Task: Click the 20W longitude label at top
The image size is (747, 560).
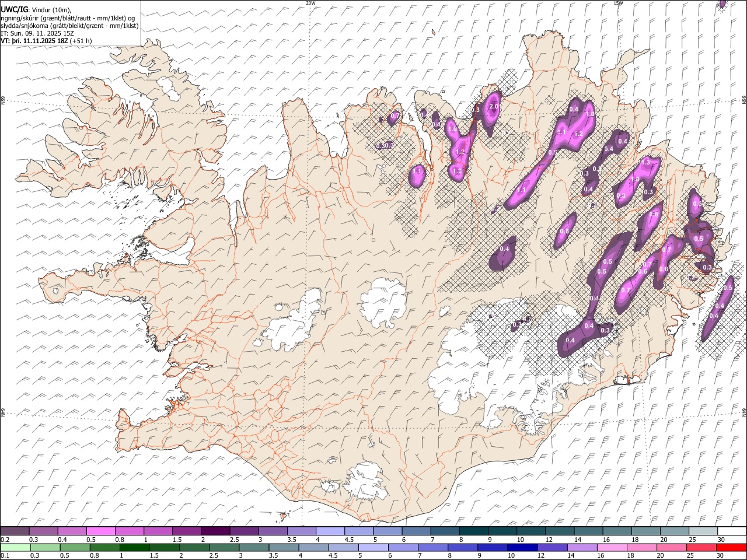Action: (310, 3)
